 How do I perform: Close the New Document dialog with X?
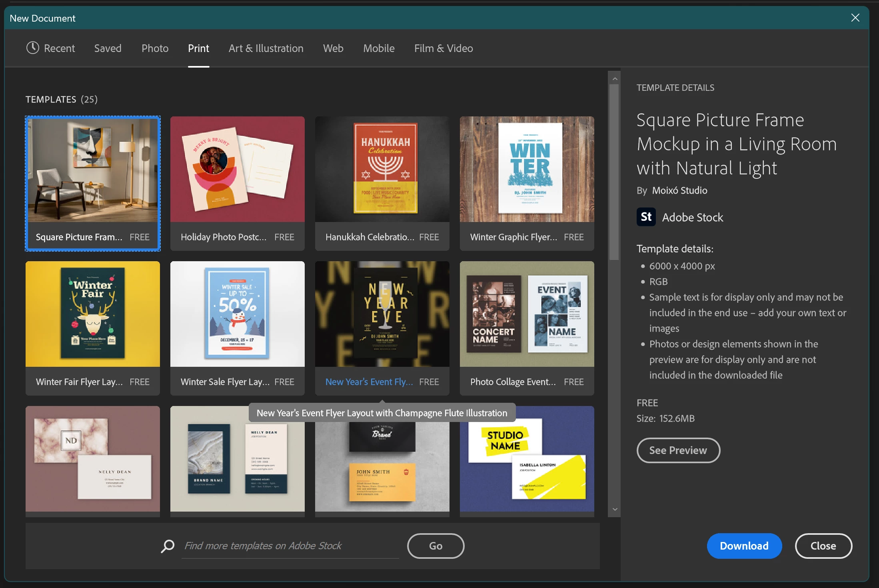[x=855, y=18]
